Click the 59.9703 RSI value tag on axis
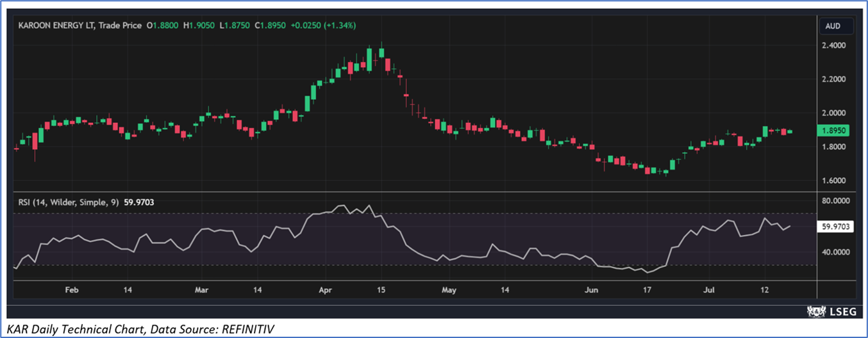 835,226
